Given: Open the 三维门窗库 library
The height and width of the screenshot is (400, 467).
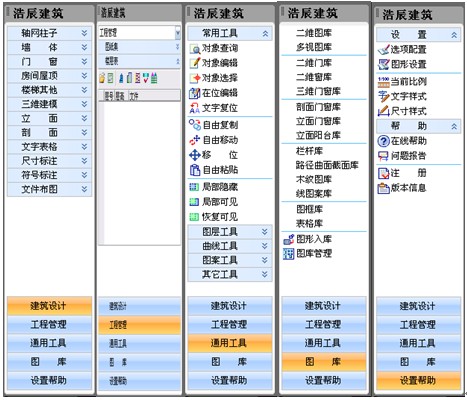Looking at the screenshot, I should [x=318, y=91].
